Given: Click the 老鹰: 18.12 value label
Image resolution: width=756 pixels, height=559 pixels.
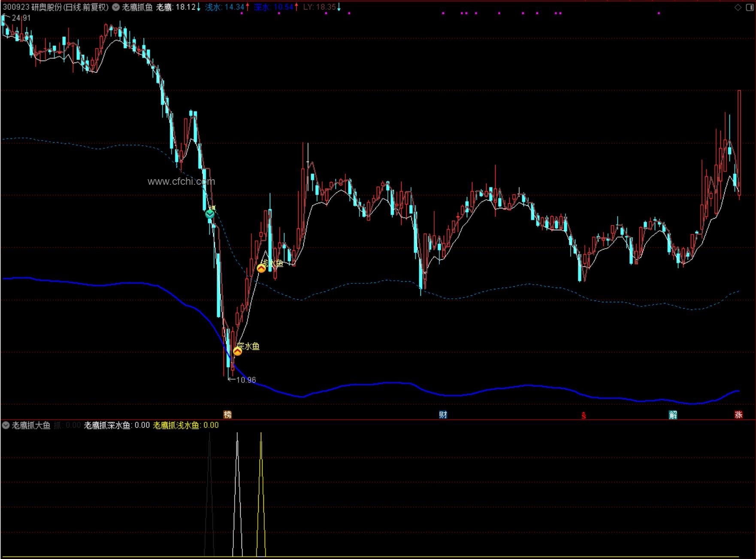Looking at the screenshot, I should [178, 7].
